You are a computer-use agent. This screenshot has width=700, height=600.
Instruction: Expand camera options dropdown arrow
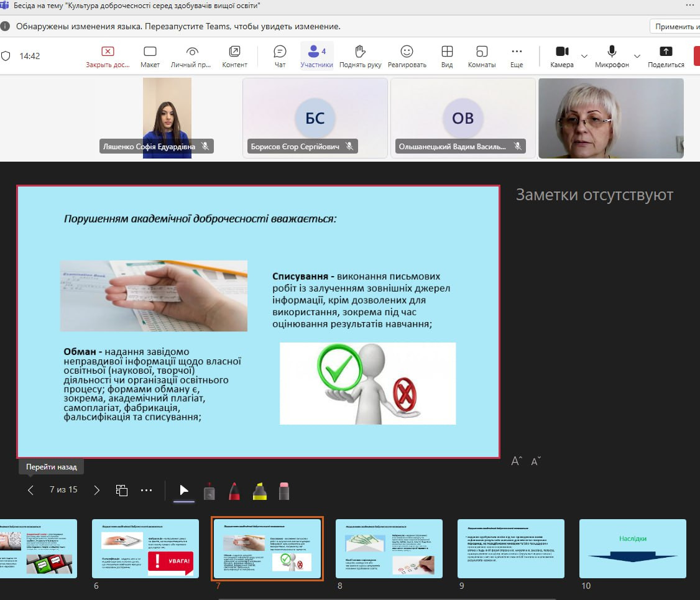[x=584, y=56]
